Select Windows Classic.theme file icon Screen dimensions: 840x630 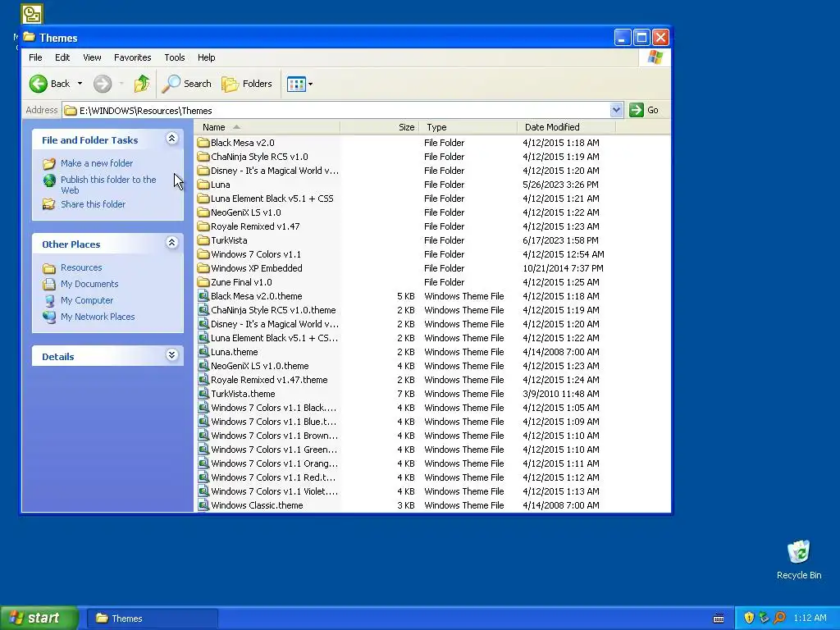pos(203,504)
